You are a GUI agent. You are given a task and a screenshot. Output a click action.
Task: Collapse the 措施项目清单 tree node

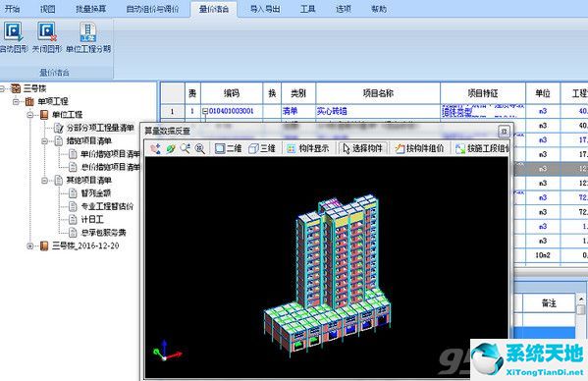(x=44, y=141)
